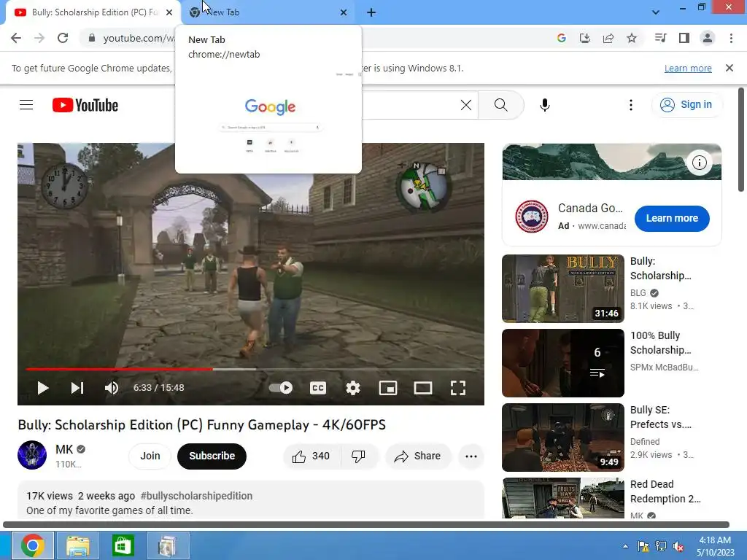This screenshot has height=560, width=747.
Task: Clear the YouTube search box
Action: [466, 105]
